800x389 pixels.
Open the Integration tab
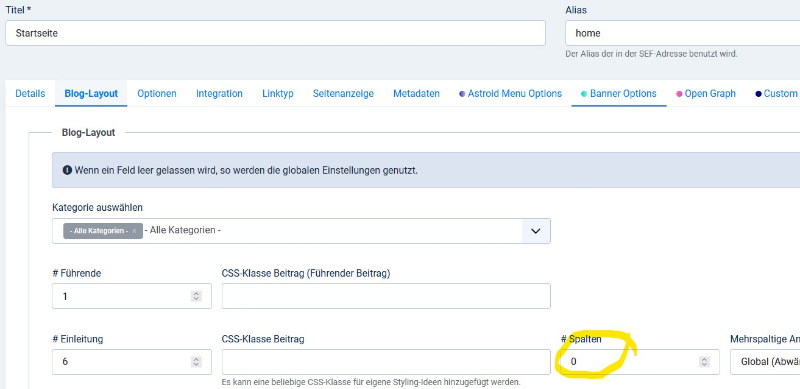(x=219, y=93)
